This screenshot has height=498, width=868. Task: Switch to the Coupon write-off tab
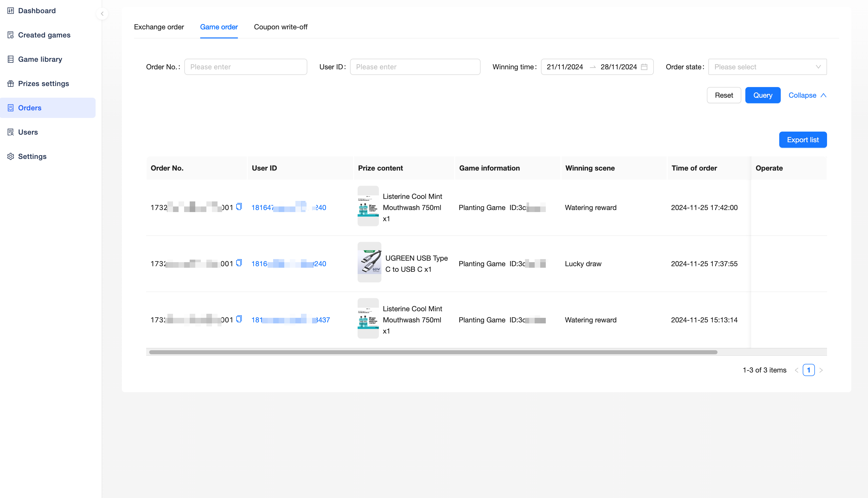point(281,27)
